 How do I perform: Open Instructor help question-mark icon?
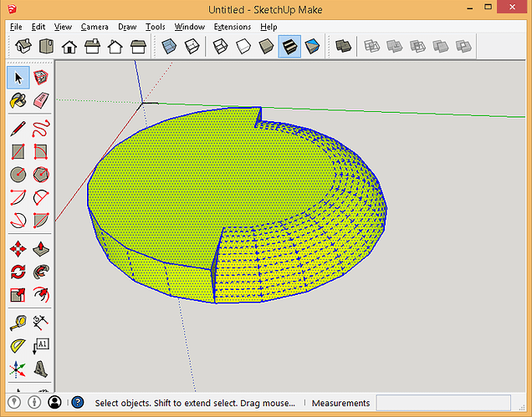(x=78, y=403)
